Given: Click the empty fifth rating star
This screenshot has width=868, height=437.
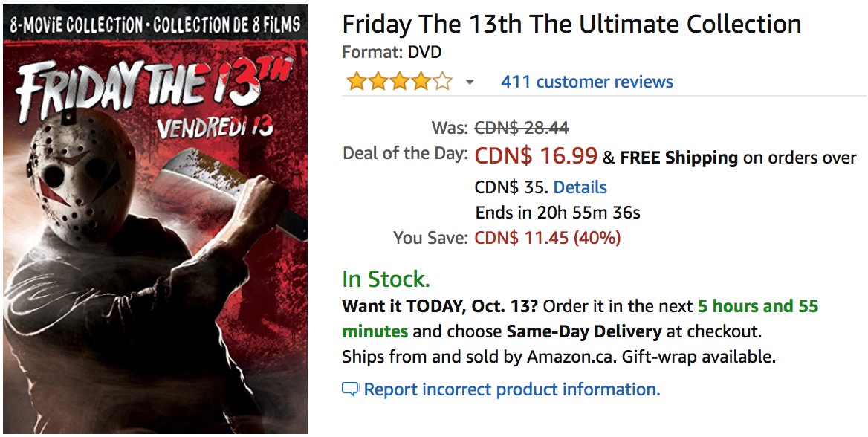Looking at the screenshot, I should point(442,82).
